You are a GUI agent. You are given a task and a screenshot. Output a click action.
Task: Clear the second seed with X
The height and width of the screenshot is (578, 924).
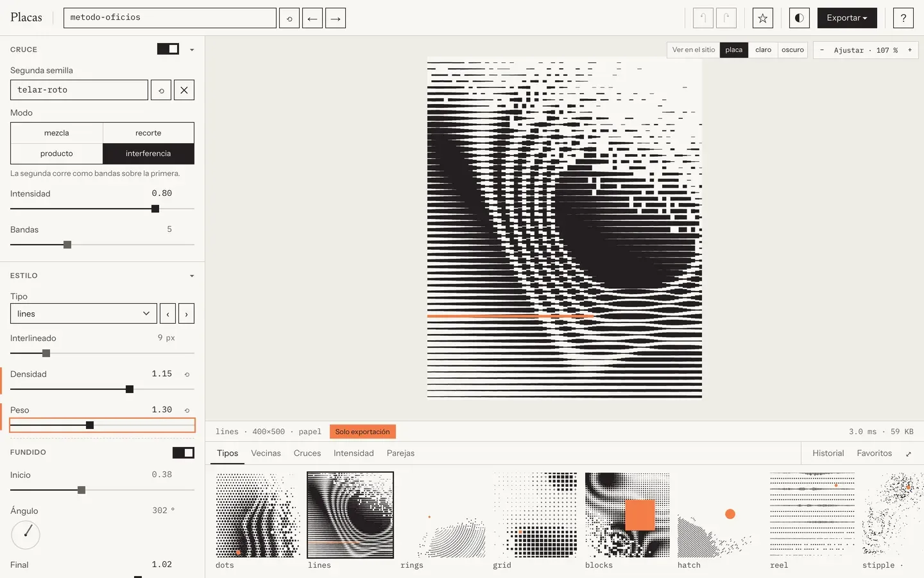(x=184, y=90)
